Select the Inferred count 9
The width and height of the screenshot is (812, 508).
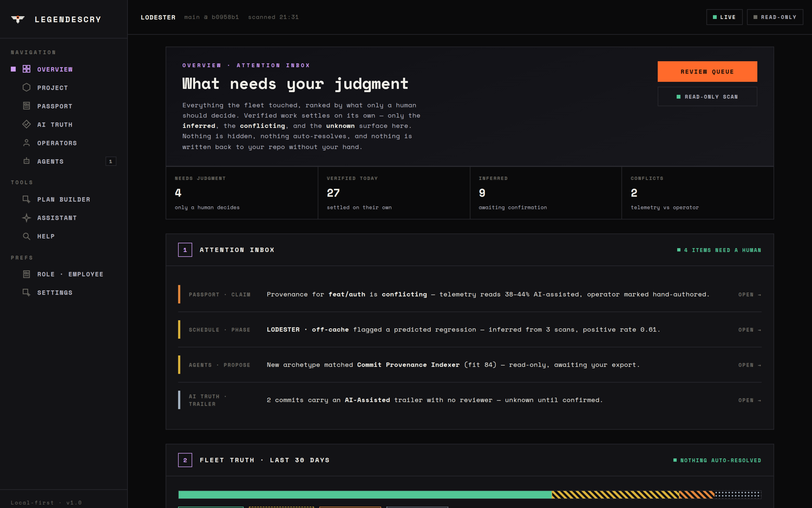[x=482, y=193]
